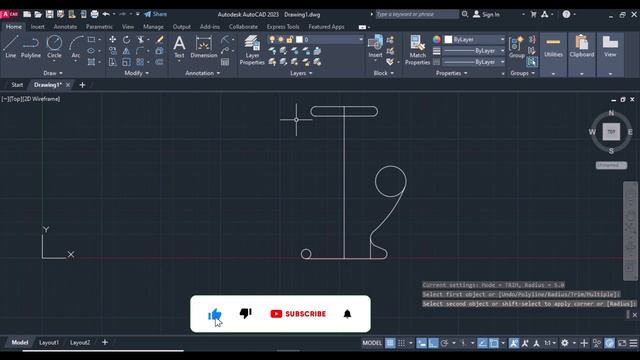640x360 pixels.
Task: Expand the Layers panel
Action: [x=301, y=73]
